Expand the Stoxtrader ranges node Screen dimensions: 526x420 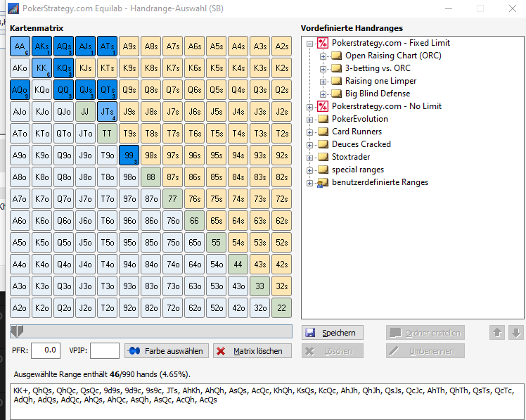(309, 158)
